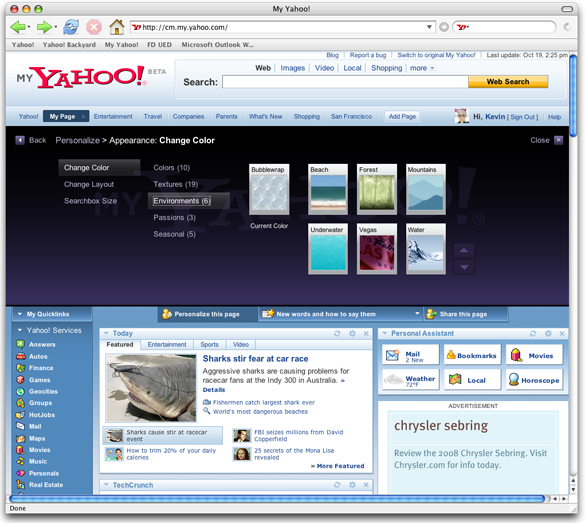Screen dimensions: 586x523
Task: Open Horoscope in Personal Assistant
Action: 534,380
